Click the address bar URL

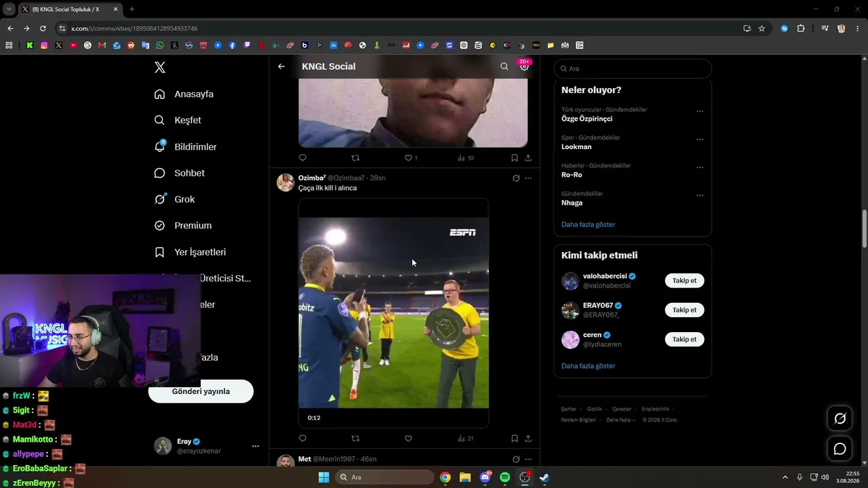pos(134,28)
